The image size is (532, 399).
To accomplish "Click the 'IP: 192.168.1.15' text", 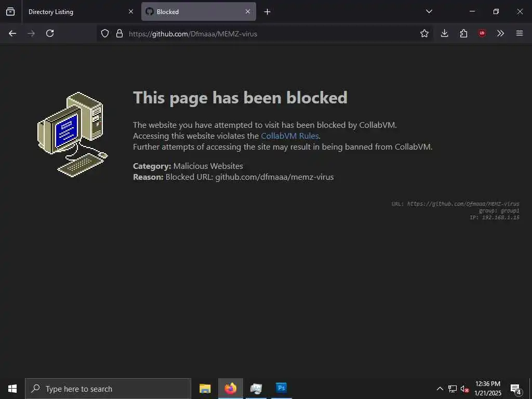I will [495, 218].
